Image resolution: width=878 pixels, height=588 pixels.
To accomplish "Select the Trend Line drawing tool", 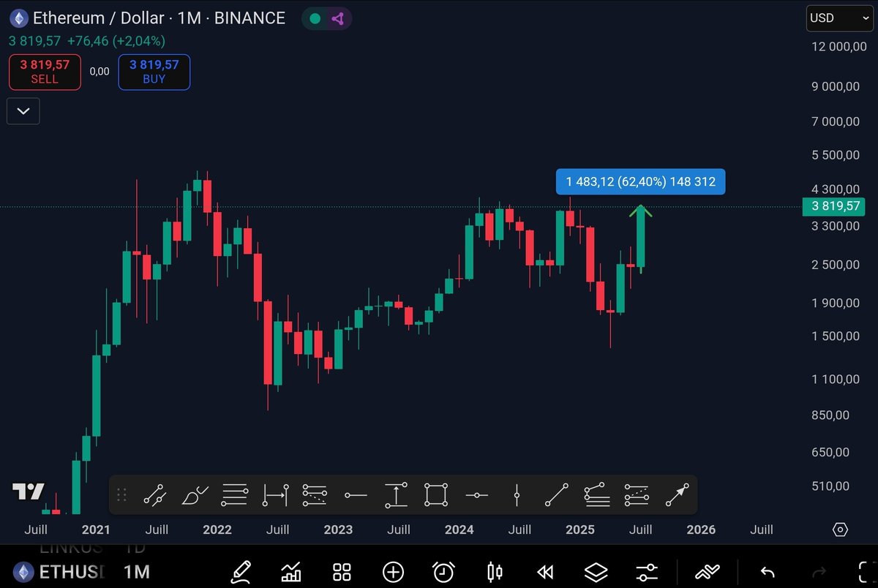I will pos(557,495).
